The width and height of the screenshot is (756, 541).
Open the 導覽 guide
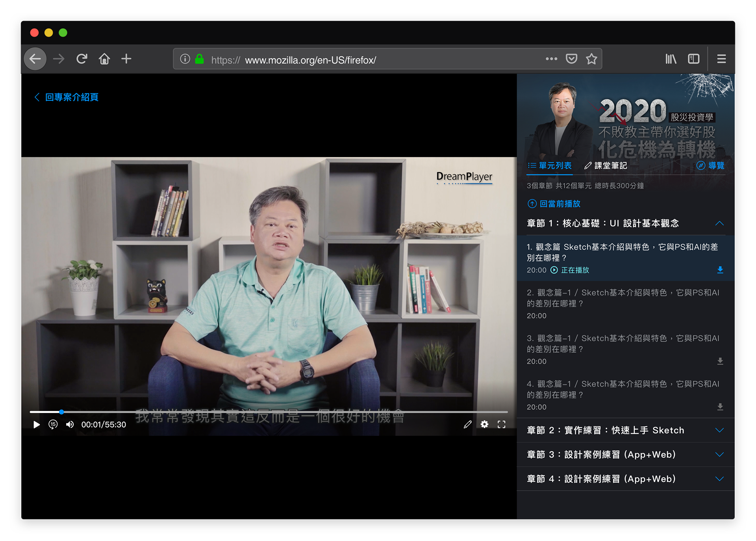click(x=711, y=165)
